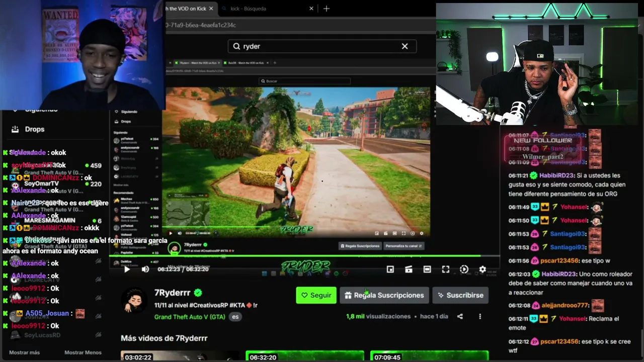
Task: Close the 'Watch the VOD on Kick' tab
Action: (x=211, y=9)
